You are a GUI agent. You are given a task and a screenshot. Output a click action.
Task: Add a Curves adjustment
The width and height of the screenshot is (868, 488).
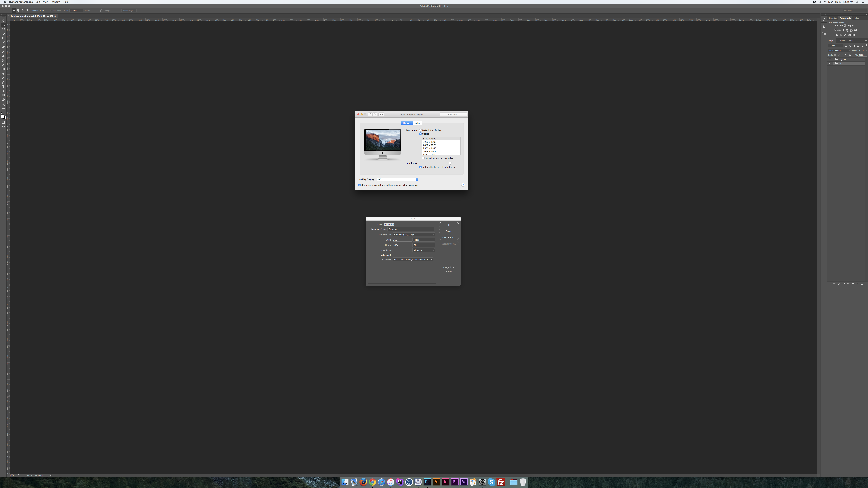click(845, 26)
